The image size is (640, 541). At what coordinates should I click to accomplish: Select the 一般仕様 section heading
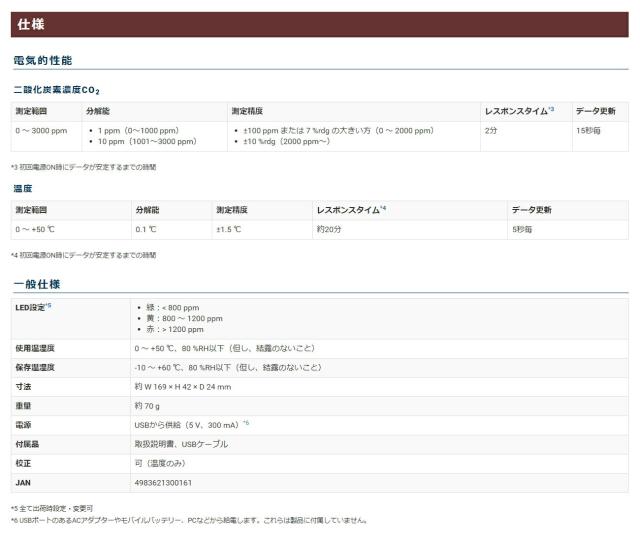(37, 284)
